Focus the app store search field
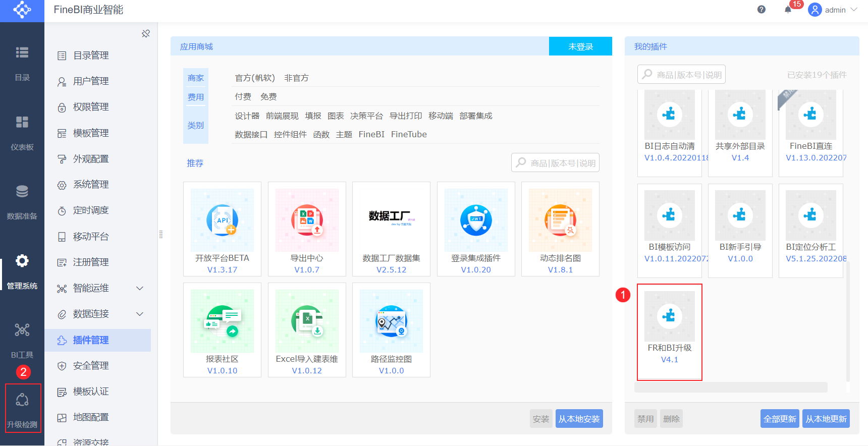The width and height of the screenshot is (868, 446). [555, 162]
